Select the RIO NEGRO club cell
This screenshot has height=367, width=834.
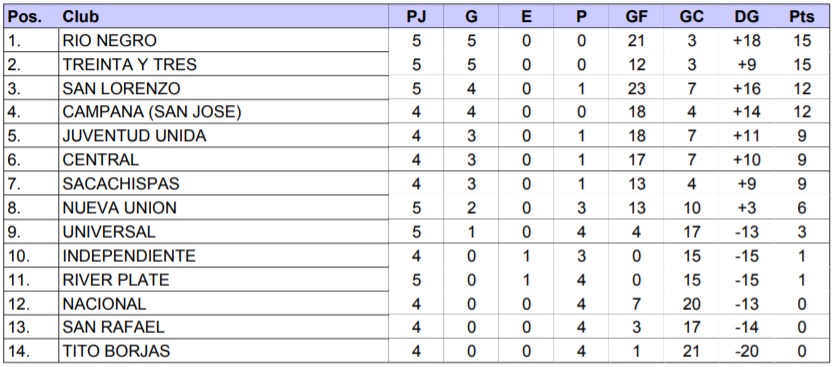point(223,40)
